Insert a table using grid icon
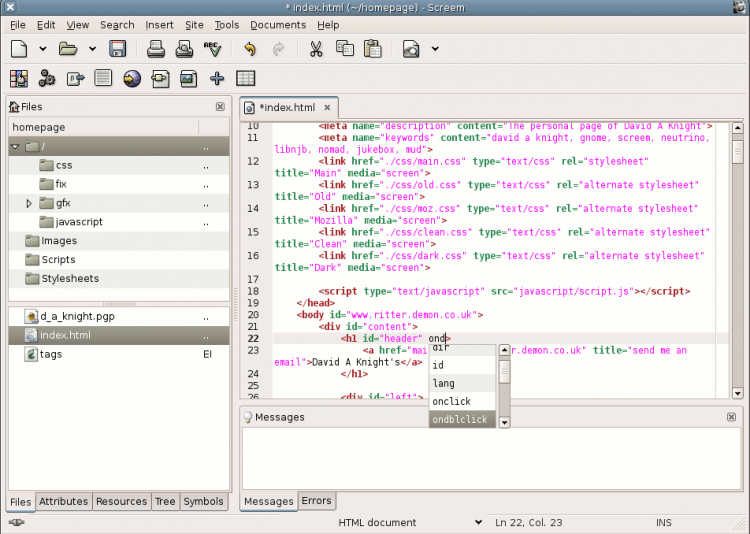Viewport: 750px width, 534px height. pyautogui.click(x=245, y=78)
